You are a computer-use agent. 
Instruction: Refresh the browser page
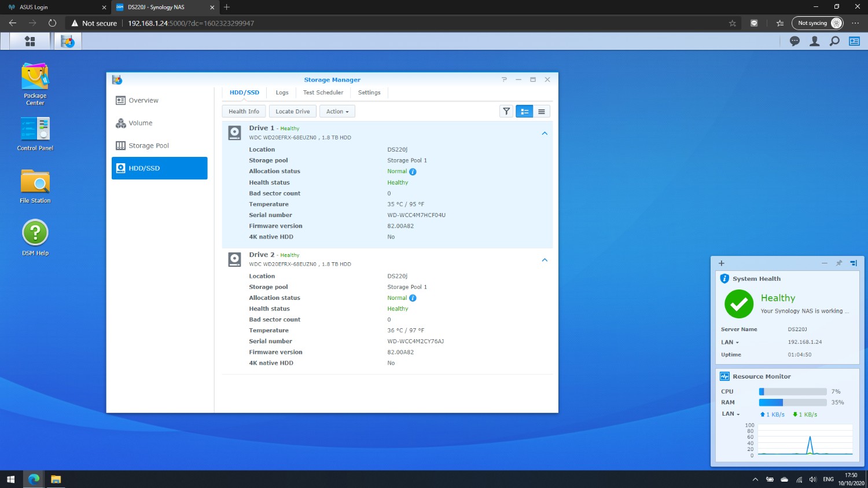click(52, 23)
